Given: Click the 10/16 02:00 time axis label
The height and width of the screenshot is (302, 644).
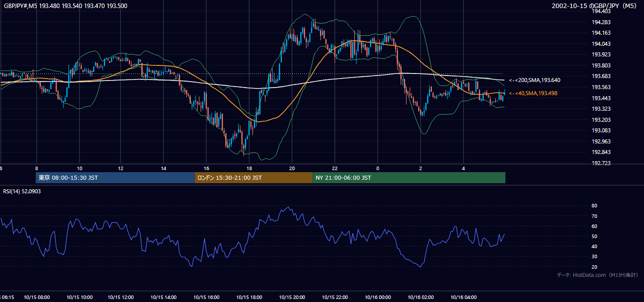Looking at the screenshot, I should click(x=421, y=297).
